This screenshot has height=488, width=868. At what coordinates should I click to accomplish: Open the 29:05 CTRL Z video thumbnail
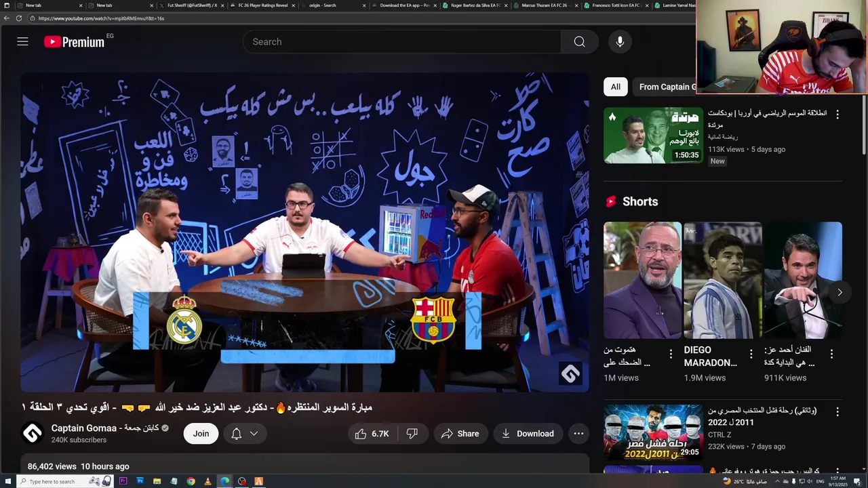653,432
